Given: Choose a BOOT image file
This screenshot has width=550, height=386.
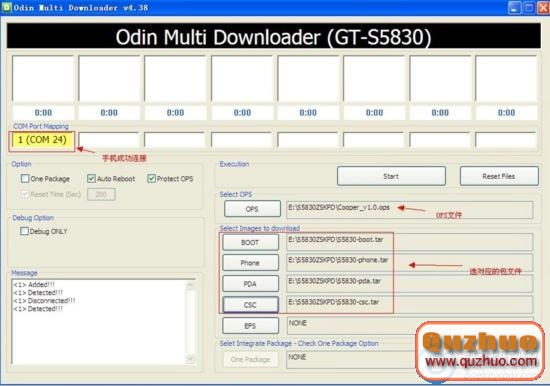Looking at the screenshot, I should click(250, 242).
